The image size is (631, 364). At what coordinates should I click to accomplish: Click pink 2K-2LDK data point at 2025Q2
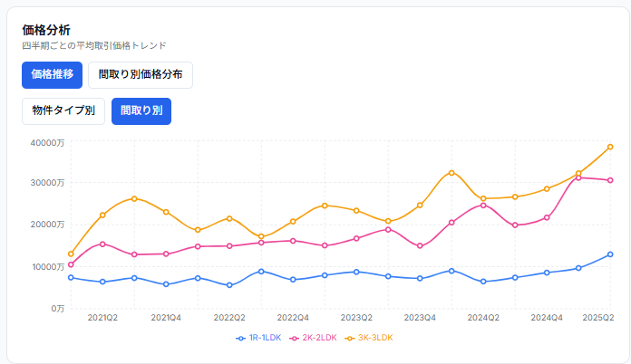(610, 180)
